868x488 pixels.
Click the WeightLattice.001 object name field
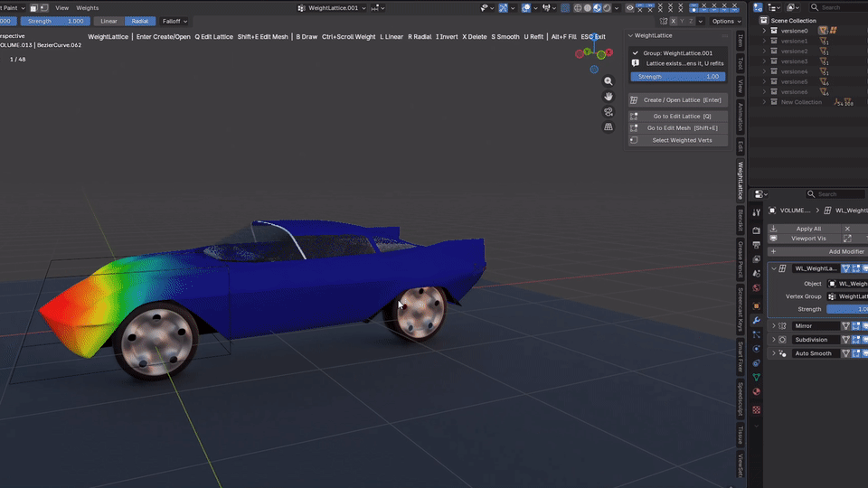tap(332, 8)
